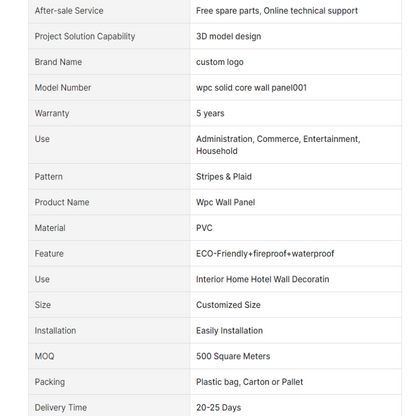Click the Customized Size value cell
Screen dimensions: 416x416
point(295,305)
